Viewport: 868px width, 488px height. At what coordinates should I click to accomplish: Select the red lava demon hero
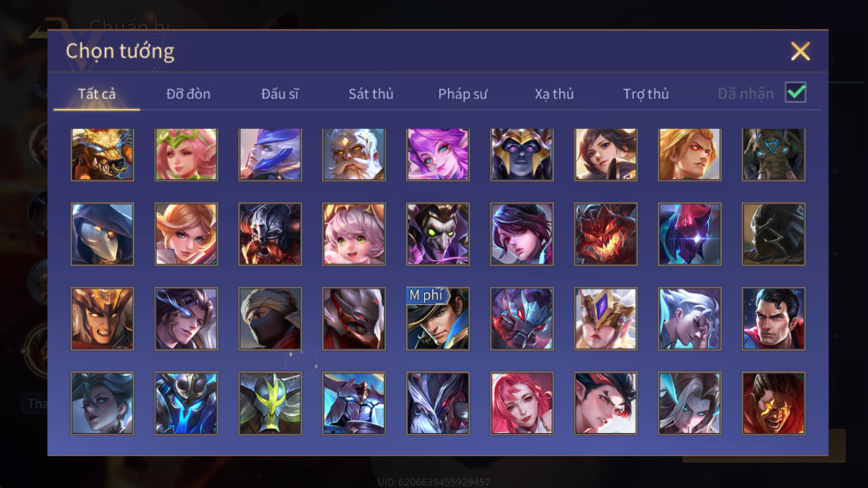click(x=606, y=234)
